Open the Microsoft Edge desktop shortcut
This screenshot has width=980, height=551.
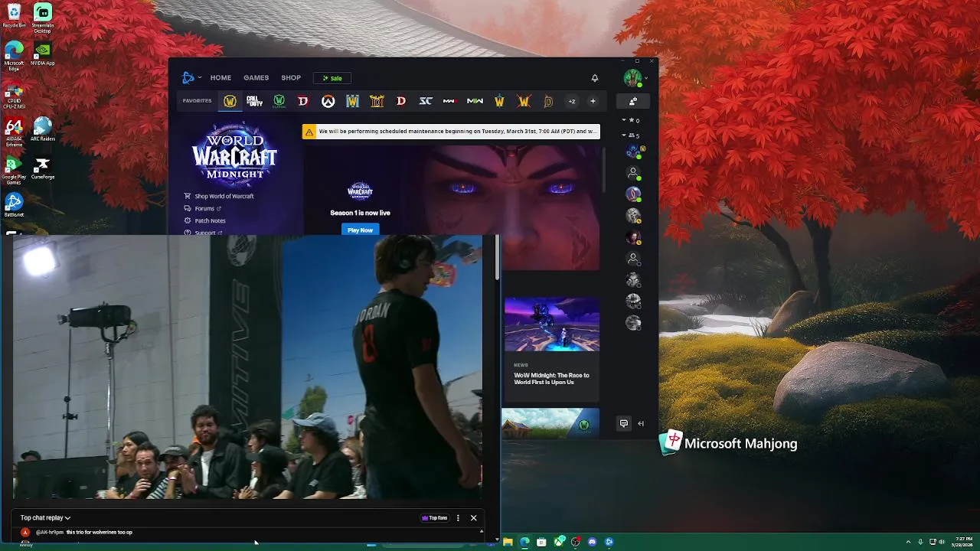[14, 56]
